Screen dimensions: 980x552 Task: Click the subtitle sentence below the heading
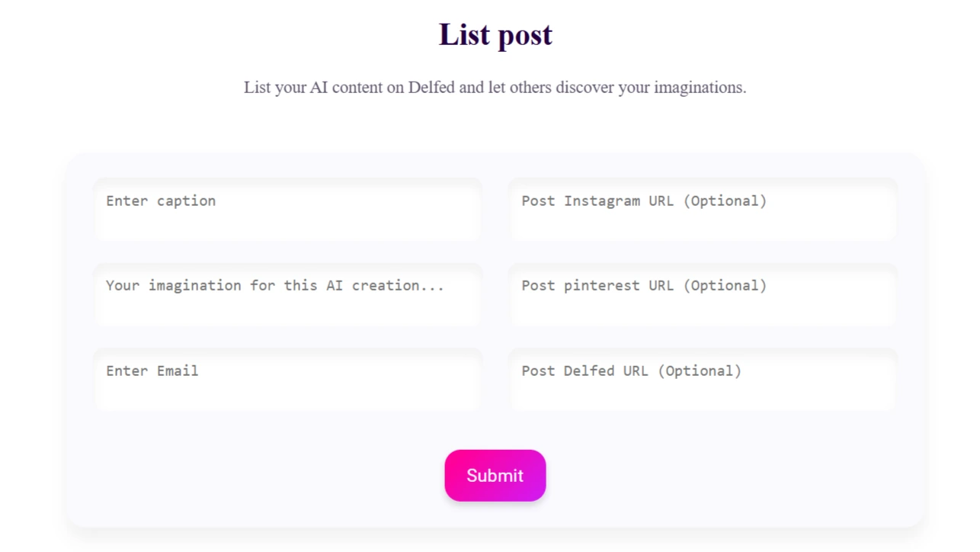point(495,88)
